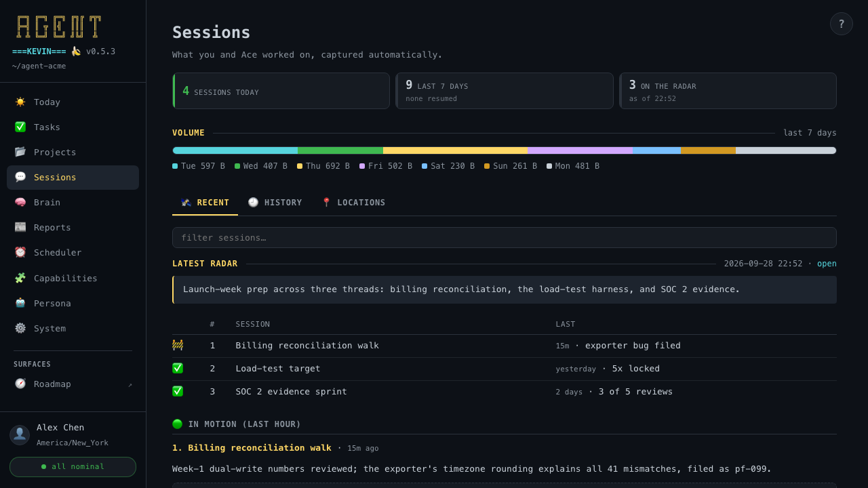The image size is (868, 488).
Task: Click the Roadmap compass icon
Action: click(20, 384)
